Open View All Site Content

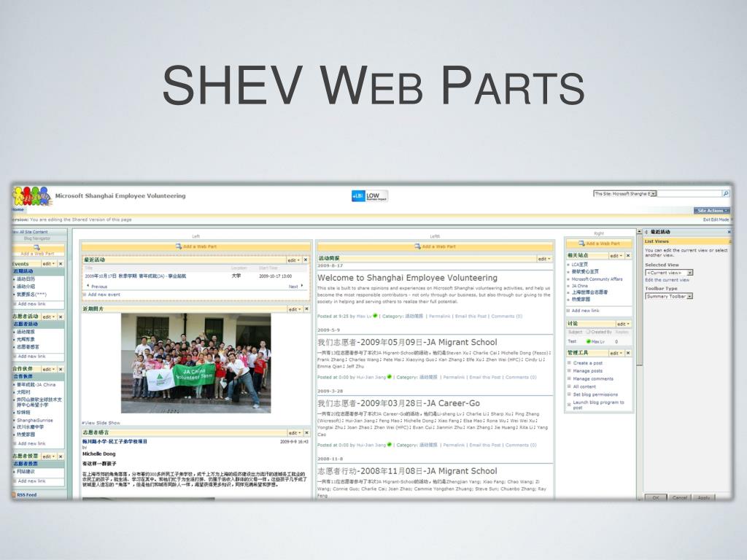(29, 232)
